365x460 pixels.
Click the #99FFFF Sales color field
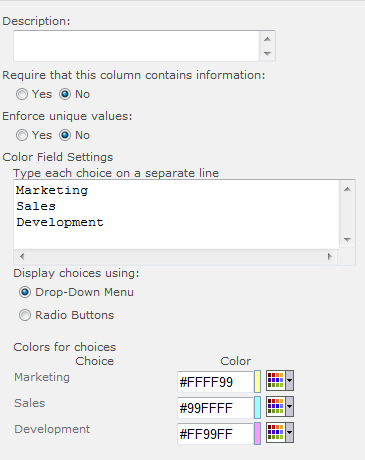[215, 408]
